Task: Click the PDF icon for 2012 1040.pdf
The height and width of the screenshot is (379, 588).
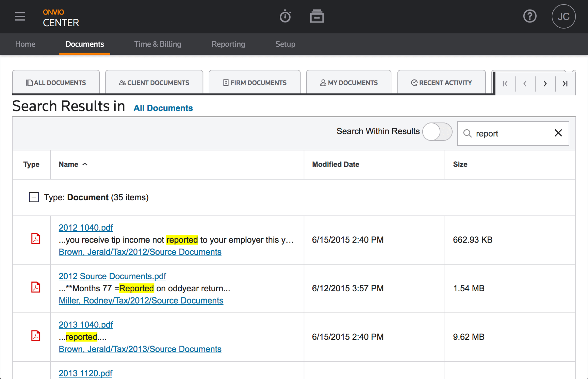Action: coord(36,239)
